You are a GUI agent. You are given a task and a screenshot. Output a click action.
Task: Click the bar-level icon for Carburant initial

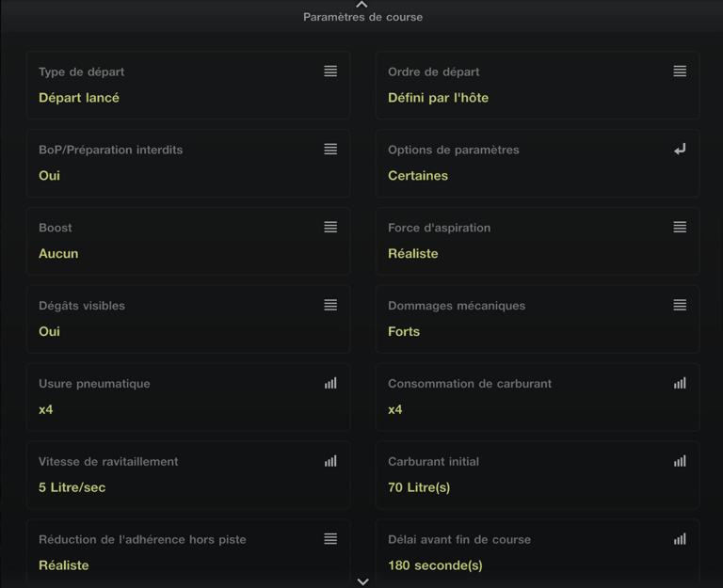680,461
